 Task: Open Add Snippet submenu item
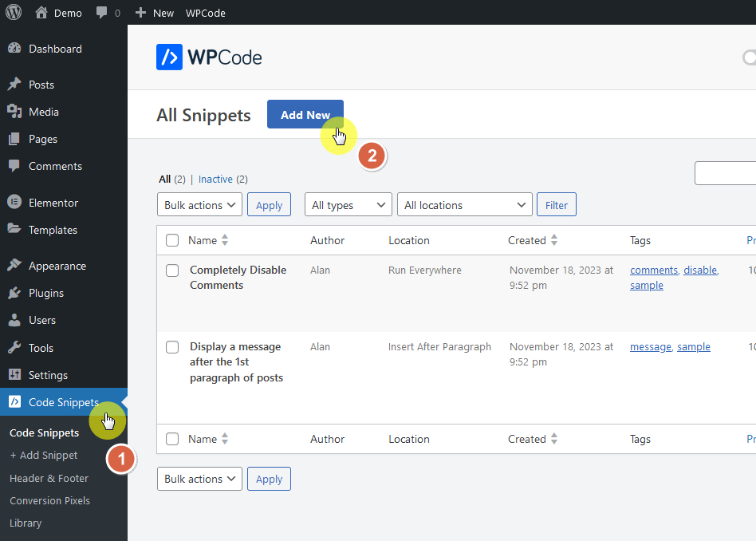[x=43, y=455]
